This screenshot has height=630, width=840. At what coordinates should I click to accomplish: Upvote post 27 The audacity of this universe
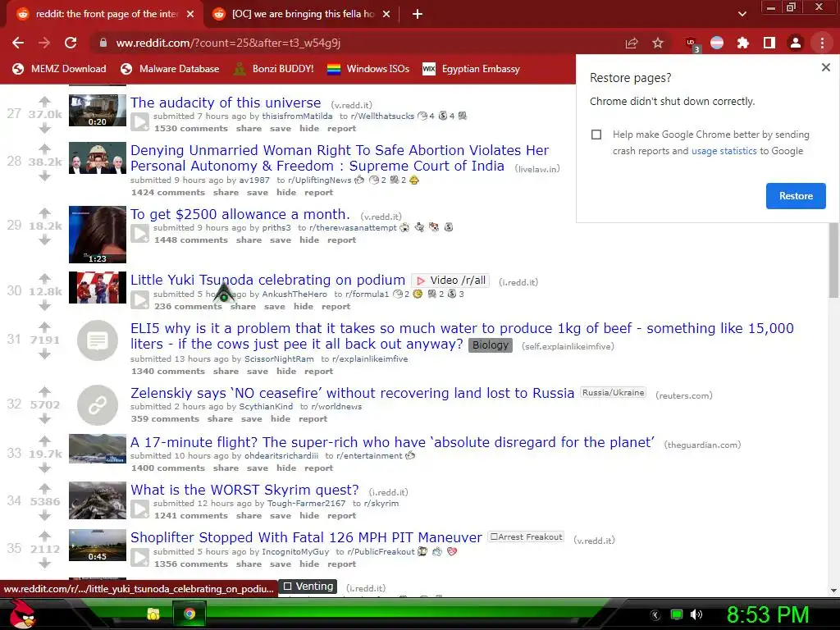point(45,101)
